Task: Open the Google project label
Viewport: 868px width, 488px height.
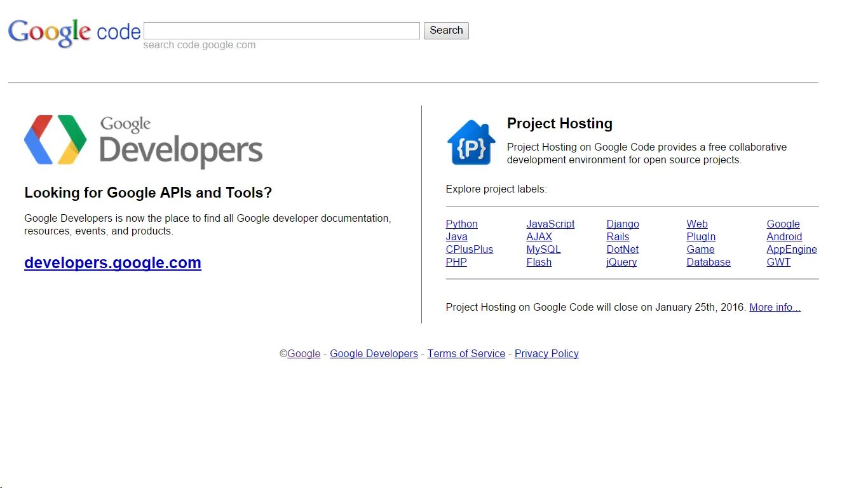Action: tap(783, 224)
